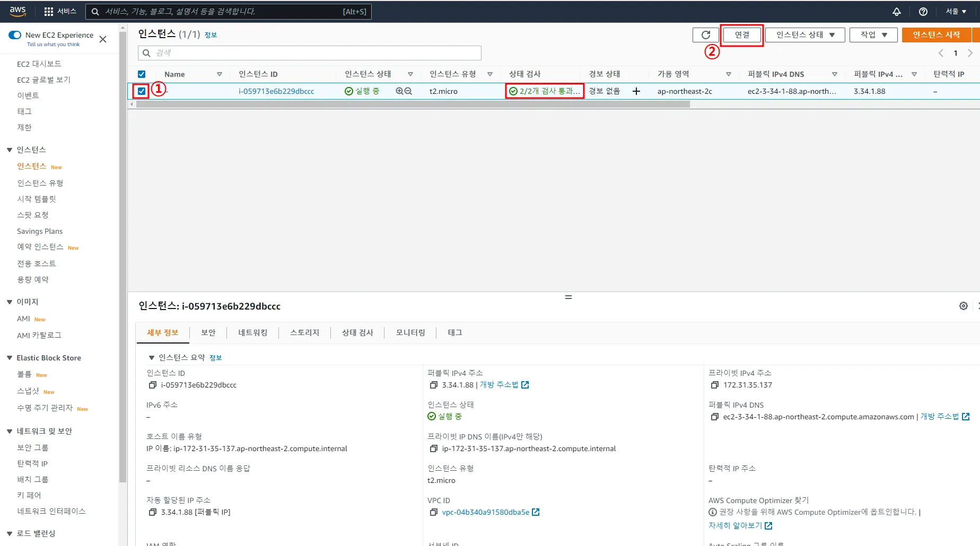Switch to the 세부 정보 tab

click(x=163, y=333)
